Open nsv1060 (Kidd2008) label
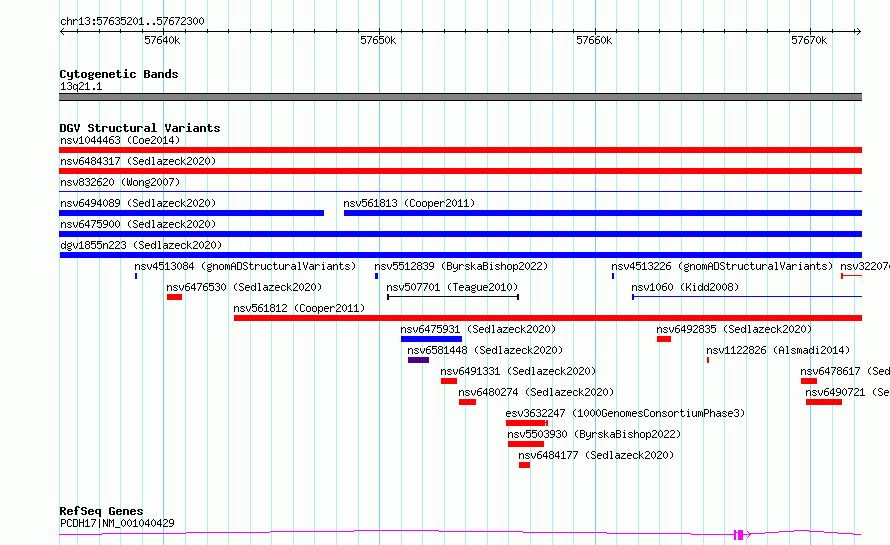The width and height of the screenshot is (890, 545). [685, 287]
